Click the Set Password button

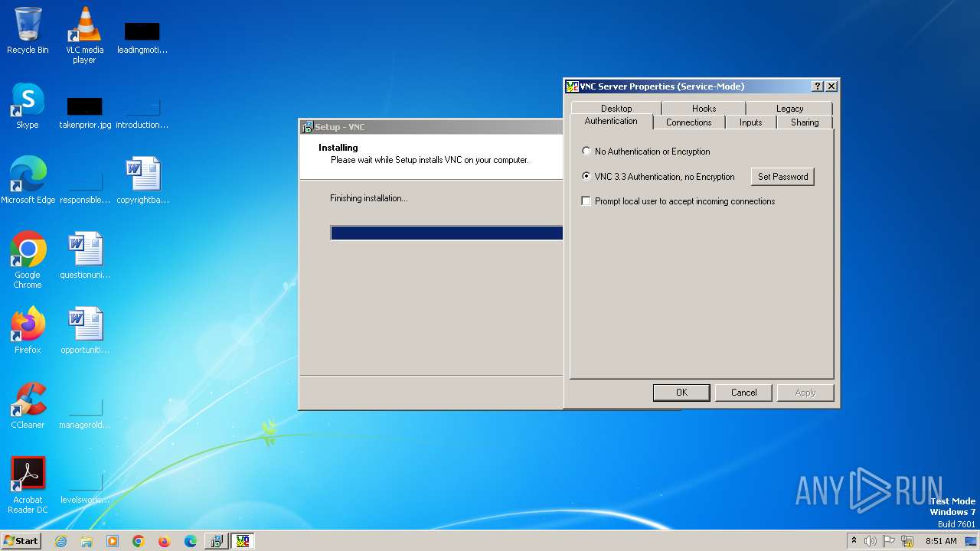(x=782, y=177)
